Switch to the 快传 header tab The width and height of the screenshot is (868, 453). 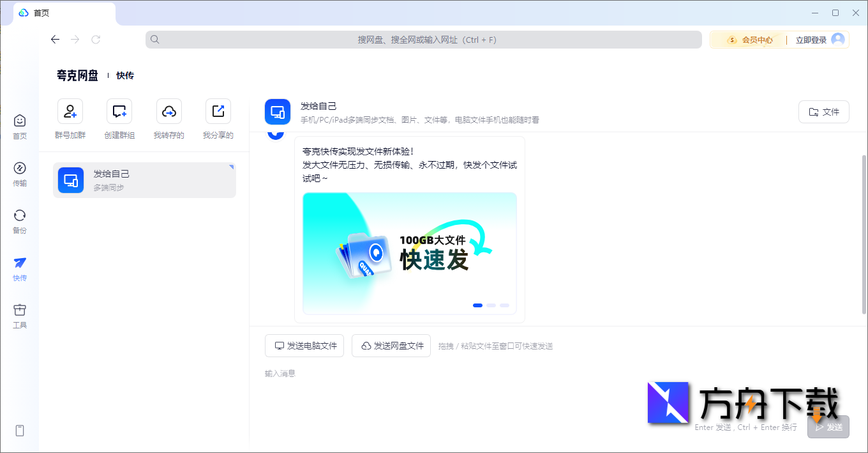(x=125, y=75)
